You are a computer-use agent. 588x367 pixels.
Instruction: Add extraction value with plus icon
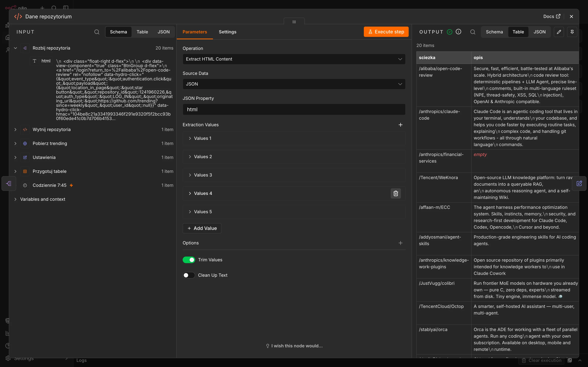pos(400,125)
